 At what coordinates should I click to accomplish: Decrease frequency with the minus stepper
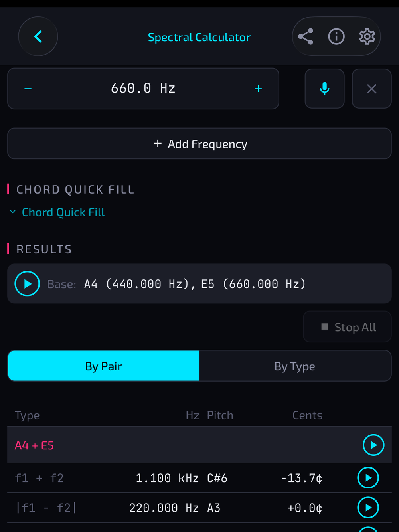(28, 89)
